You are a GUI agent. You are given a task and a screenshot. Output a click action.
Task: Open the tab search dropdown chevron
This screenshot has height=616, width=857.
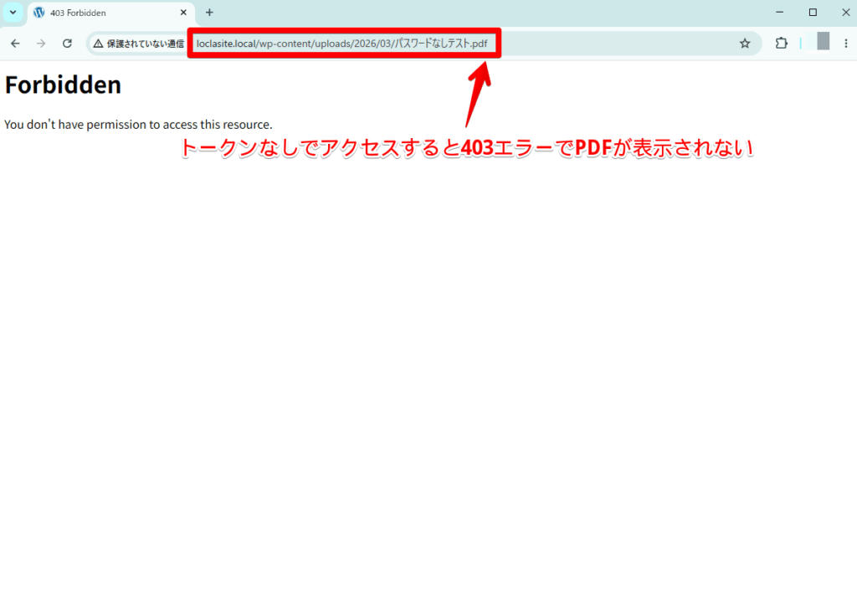point(13,13)
